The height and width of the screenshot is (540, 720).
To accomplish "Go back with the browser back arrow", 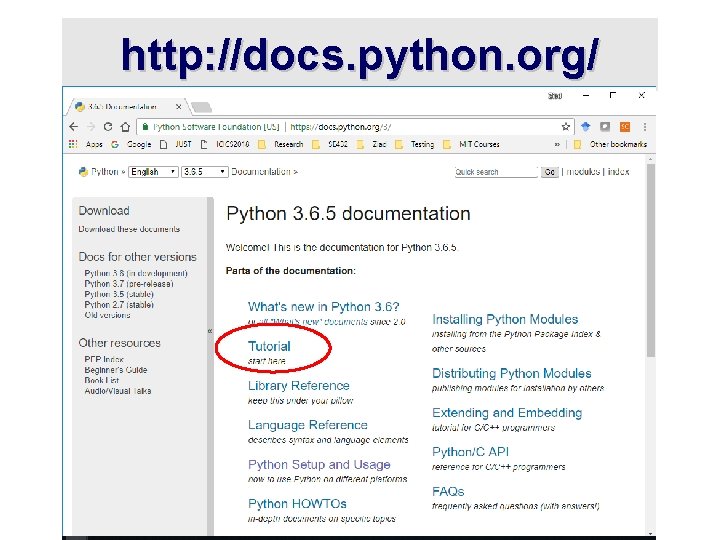I will point(73,127).
